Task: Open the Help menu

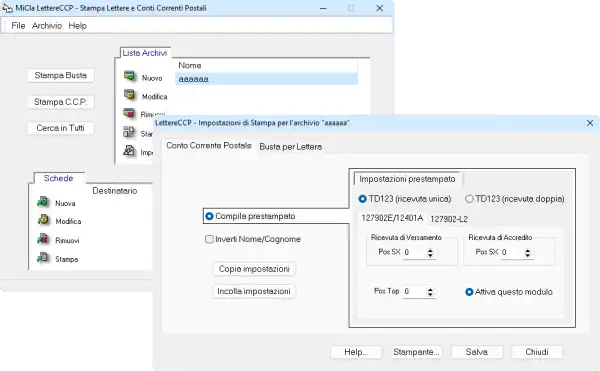Action: pos(77,26)
